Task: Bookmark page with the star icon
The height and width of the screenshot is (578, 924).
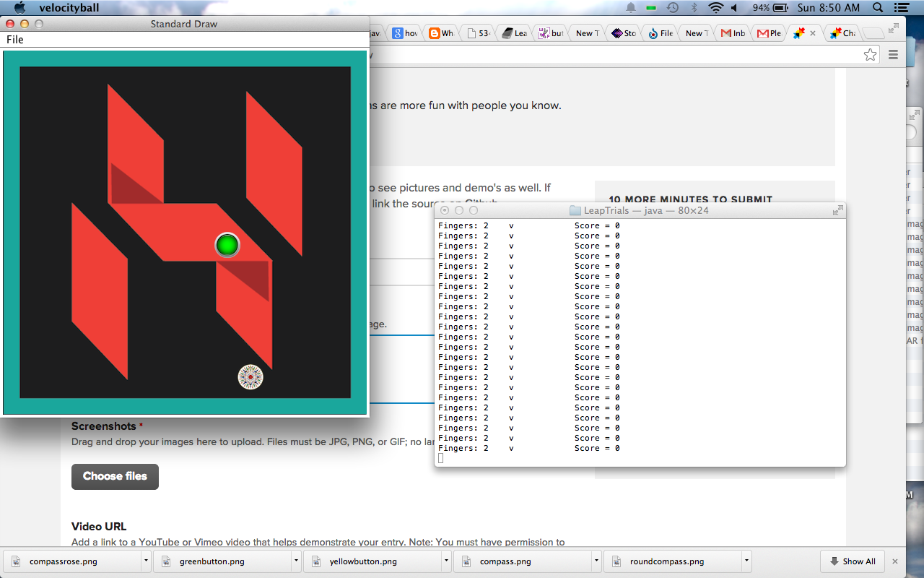Action: point(871,54)
